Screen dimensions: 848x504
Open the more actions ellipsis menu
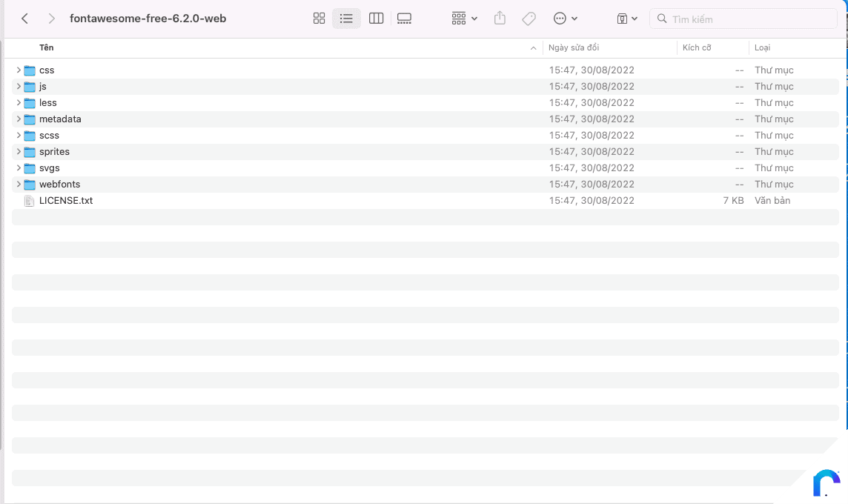[565, 19]
